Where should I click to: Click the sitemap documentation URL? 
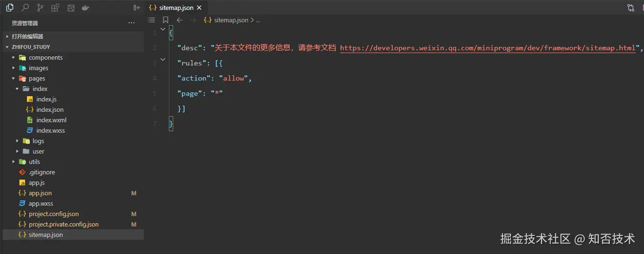coord(487,48)
